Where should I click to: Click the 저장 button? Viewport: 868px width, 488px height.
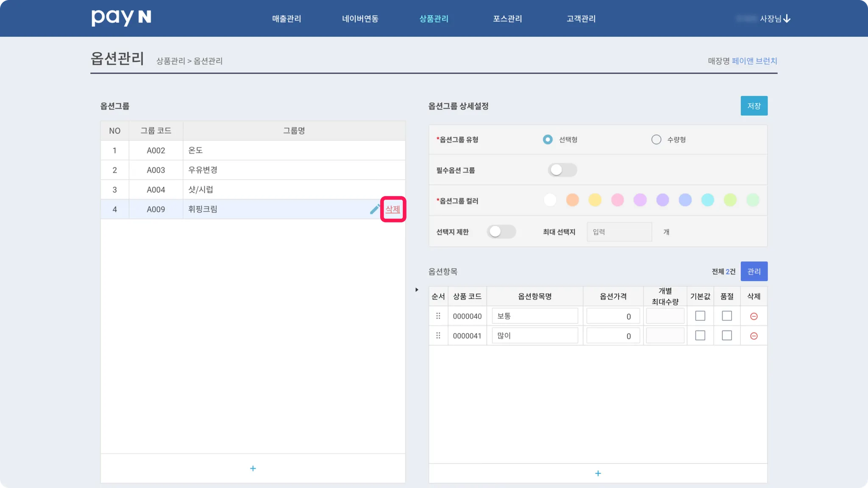[x=754, y=106]
